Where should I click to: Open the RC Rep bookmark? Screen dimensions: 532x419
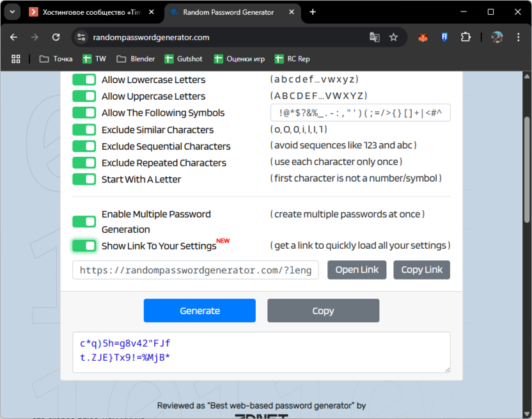(292, 59)
